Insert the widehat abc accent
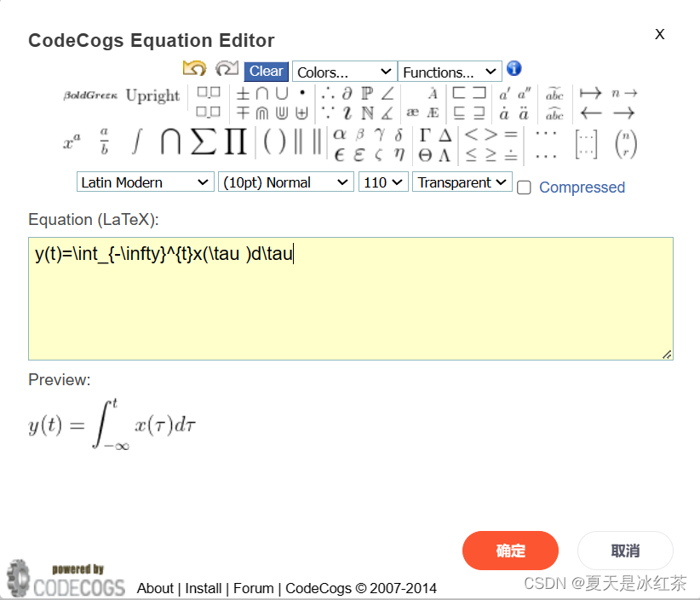 (x=554, y=113)
